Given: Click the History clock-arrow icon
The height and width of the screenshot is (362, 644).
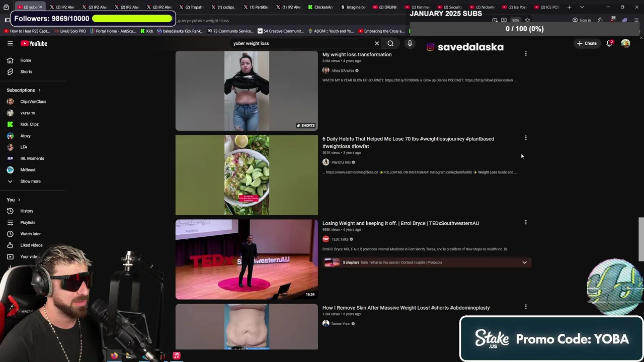Looking at the screenshot, I should pos(10,211).
